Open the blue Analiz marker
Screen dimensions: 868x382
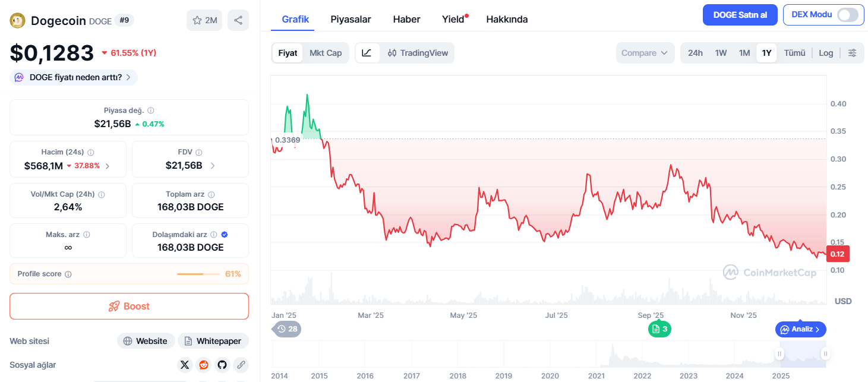(801, 329)
